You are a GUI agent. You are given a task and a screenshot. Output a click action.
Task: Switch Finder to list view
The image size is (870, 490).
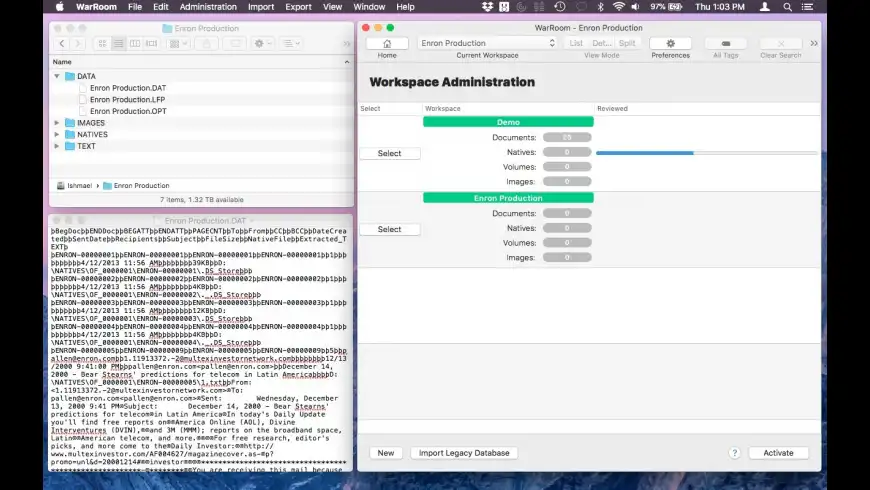pos(118,44)
